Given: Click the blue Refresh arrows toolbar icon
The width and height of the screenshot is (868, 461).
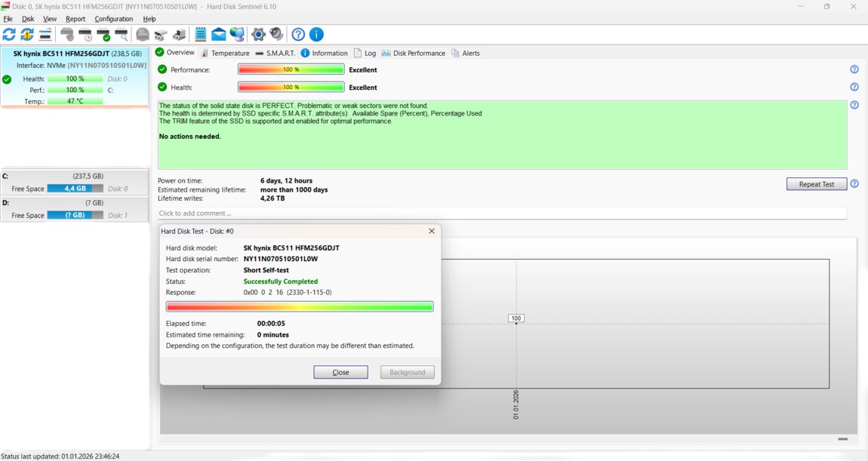Looking at the screenshot, I should 9,35.
